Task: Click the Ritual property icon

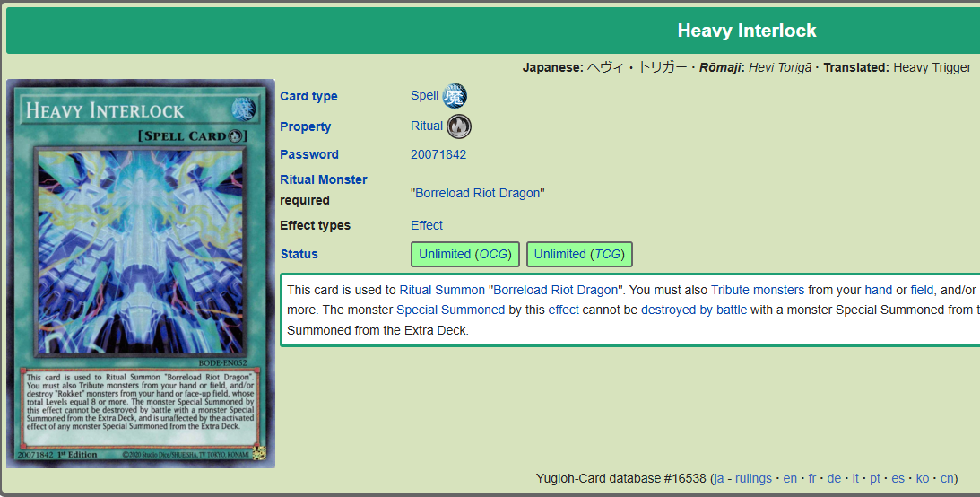Action: pos(459,126)
